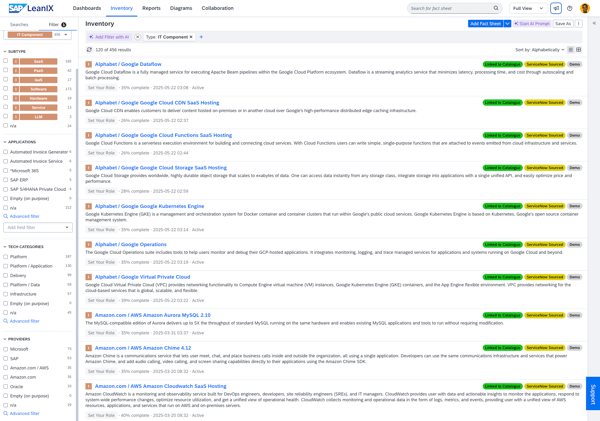Click Set Your Role for Google Kubernetes Engine
The height and width of the screenshot is (421, 600).
(101, 230)
